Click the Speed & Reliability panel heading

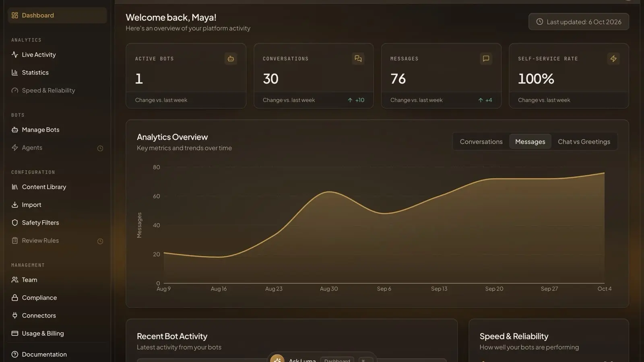514,336
